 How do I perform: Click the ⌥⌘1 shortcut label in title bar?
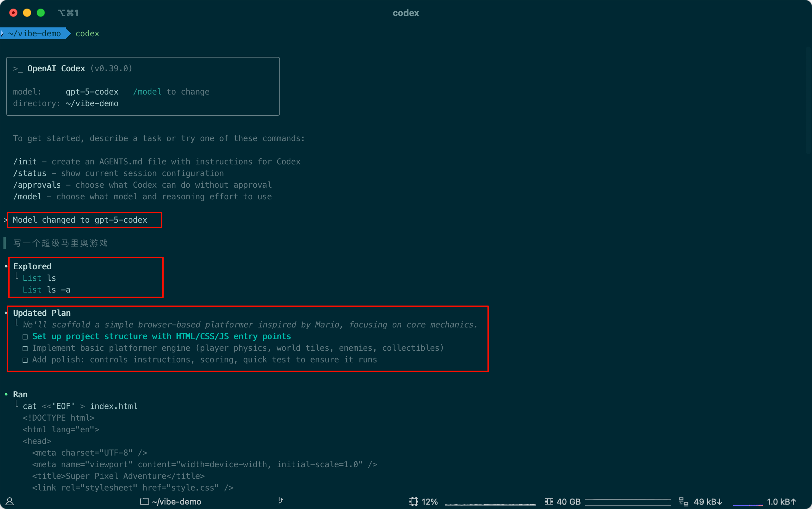[68, 13]
